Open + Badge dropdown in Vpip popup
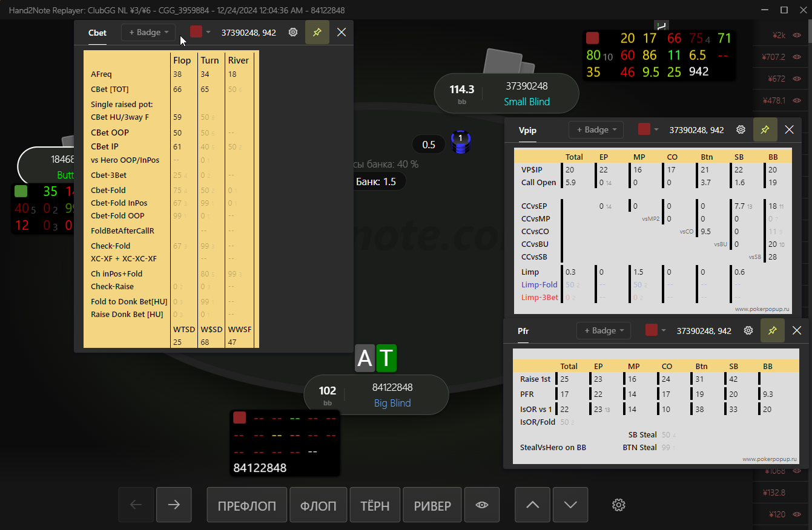Viewport: 812px width, 530px height. pyautogui.click(x=596, y=129)
